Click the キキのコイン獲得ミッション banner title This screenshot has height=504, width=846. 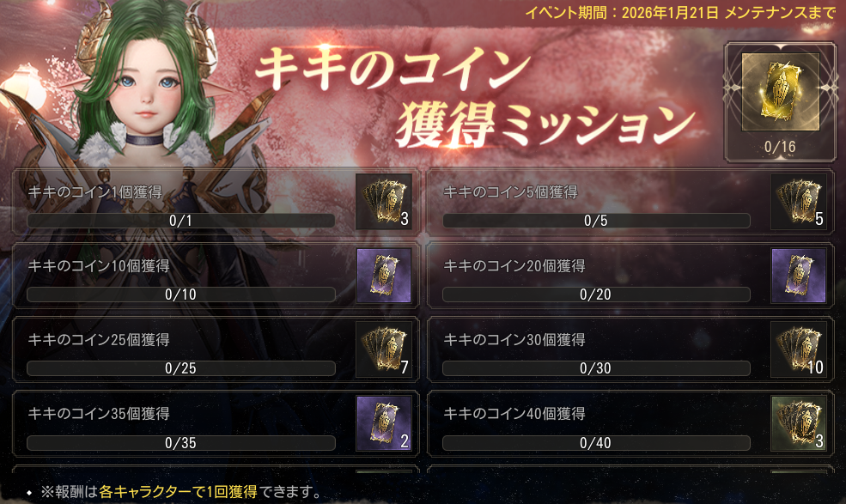point(475,97)
